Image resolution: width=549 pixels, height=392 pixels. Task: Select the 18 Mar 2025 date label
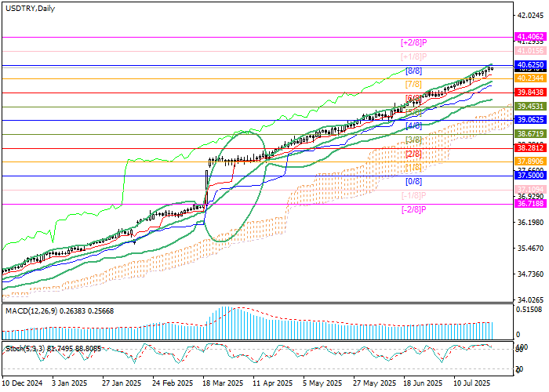tap(223, 383)
